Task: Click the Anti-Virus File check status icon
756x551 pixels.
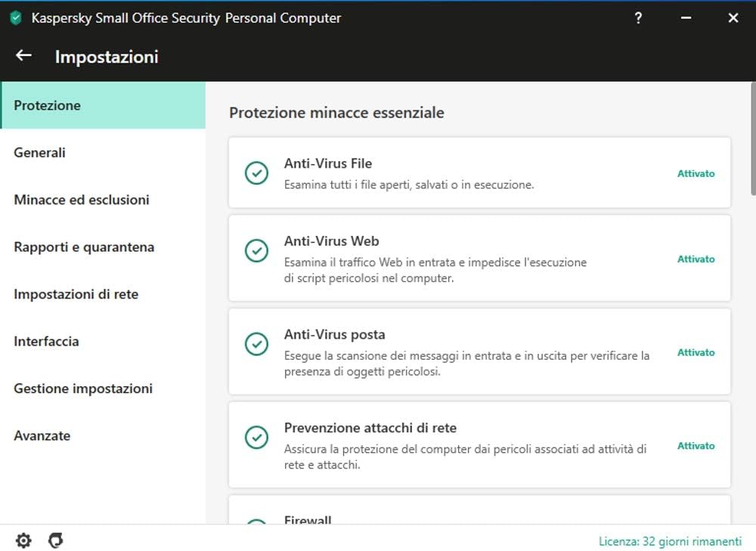Action: point(256,173)
